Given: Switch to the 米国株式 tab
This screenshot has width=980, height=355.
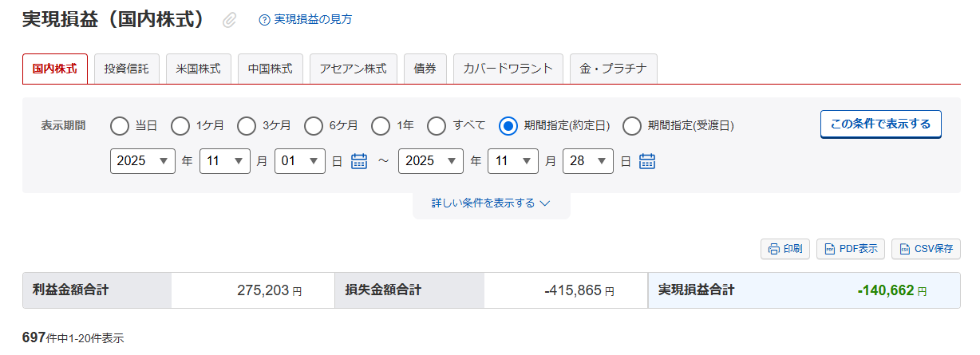Looking at the screenshot, I should pyautogui.click(x=199, y=69).
